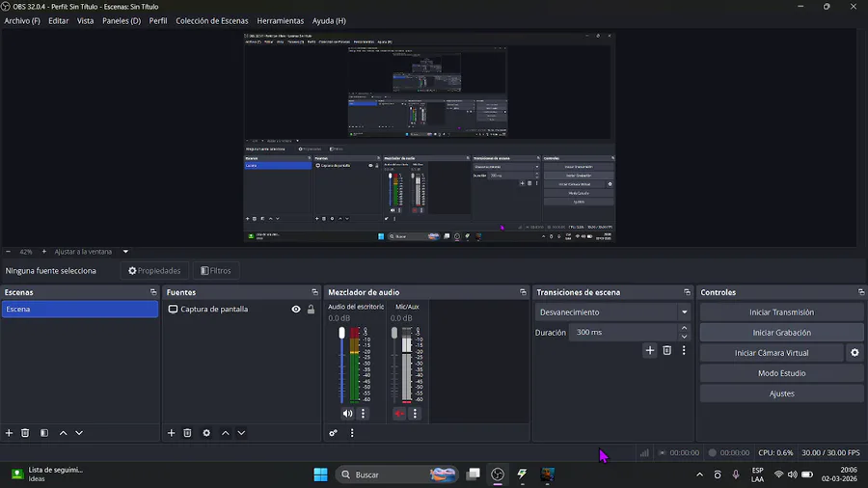The width and height of the screenshot is (868, 488).
Task: Open Ajustes settings button
Action: pyautogui.click(x=781, y=393)
